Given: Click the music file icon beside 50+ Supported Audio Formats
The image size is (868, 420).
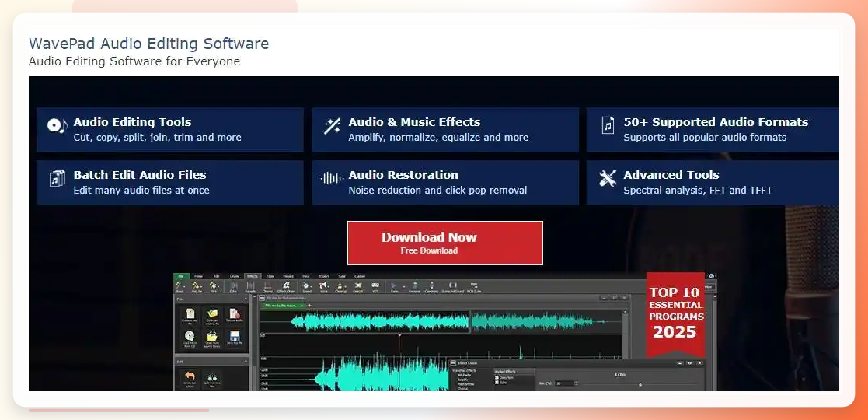Looking at the screenshot, I should [608, 125].
